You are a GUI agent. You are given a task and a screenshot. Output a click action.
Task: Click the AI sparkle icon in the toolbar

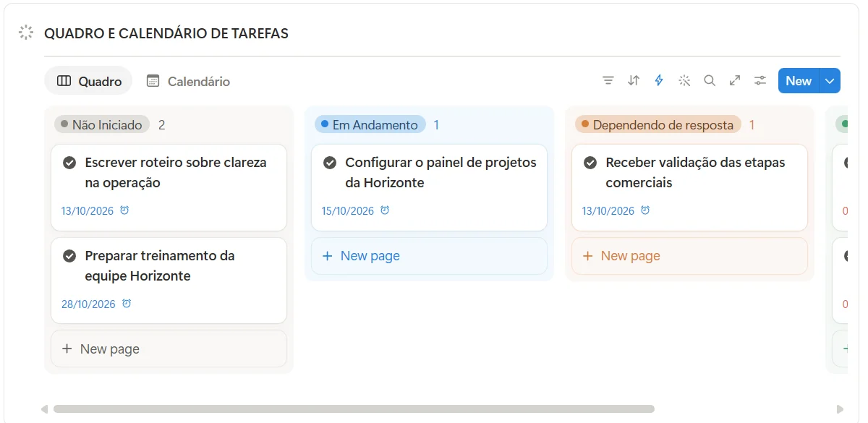pos(684,81)
